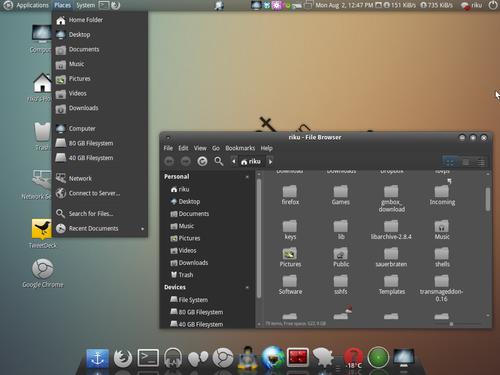500x375 pixels.
Task: Select Desktop in File Browser sidebar
Action: point(185,202)
